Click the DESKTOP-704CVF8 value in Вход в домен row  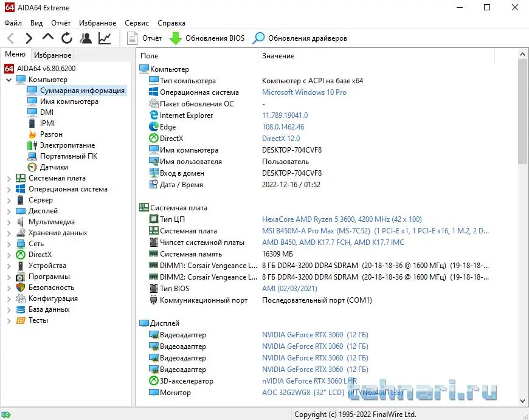click(x=292, y=173)
